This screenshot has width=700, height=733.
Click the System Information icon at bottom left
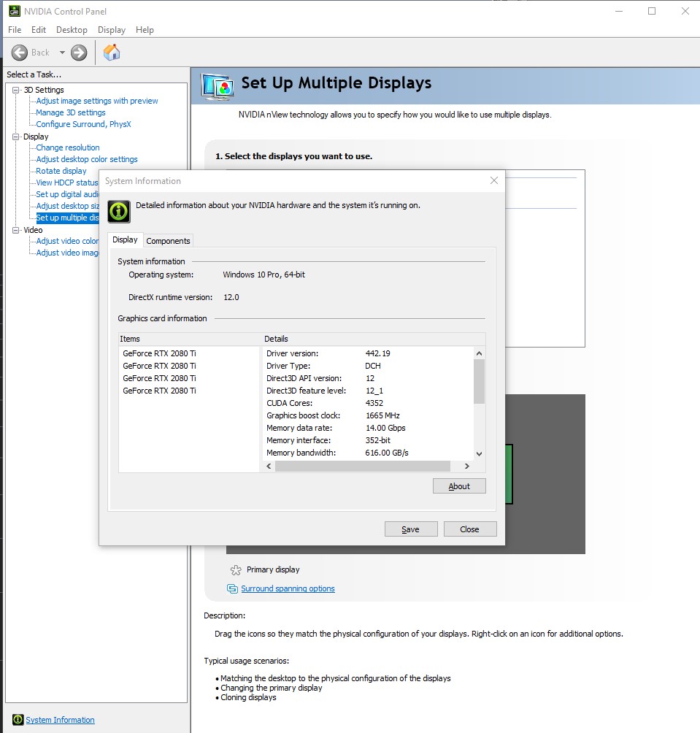18,719
